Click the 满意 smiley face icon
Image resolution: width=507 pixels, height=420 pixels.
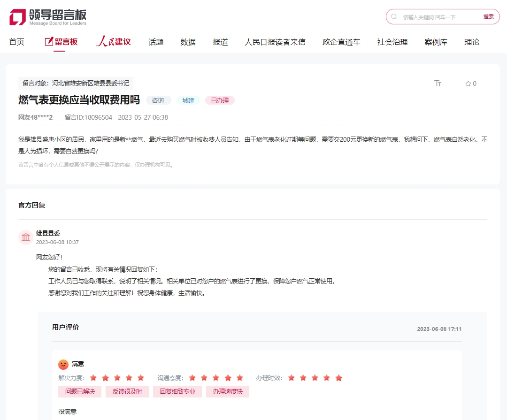coord(63,364)
